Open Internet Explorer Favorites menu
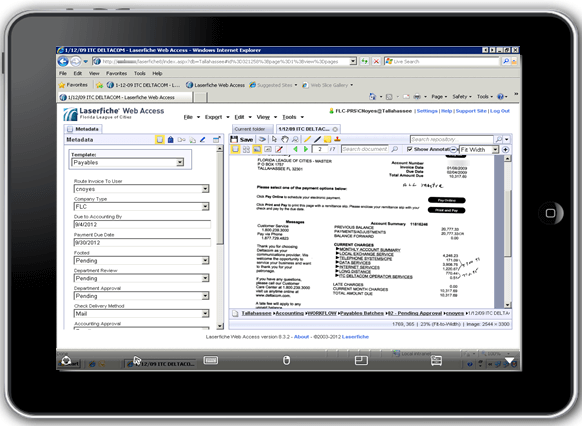Viewport: 582px width, 426px height. coord(116,73)
